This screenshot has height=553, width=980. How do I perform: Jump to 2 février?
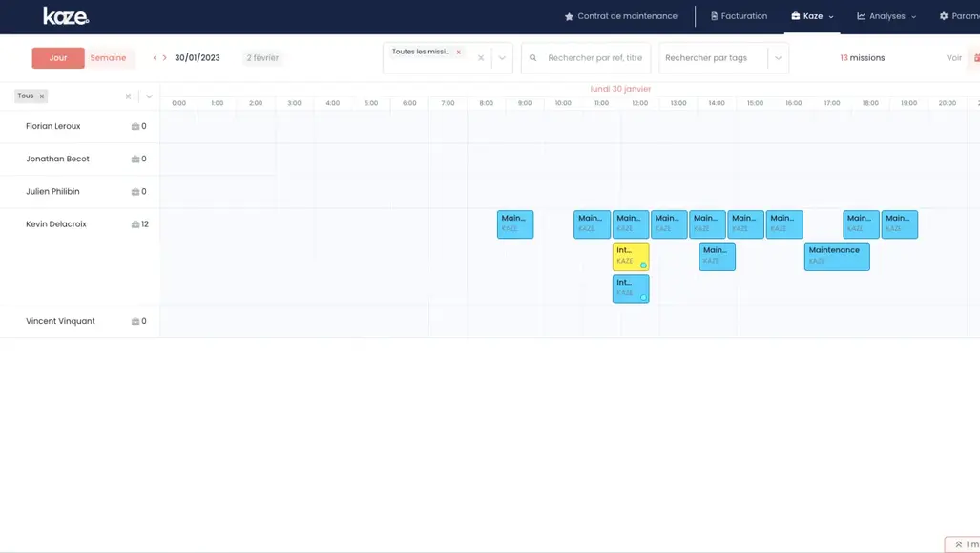point(261,57)
